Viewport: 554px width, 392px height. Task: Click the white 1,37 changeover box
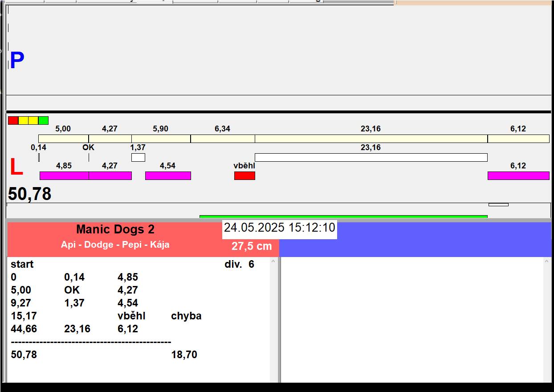coord(138,157)
